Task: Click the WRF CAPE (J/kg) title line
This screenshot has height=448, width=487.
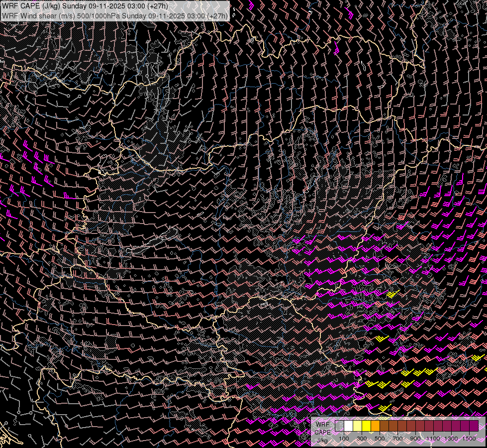Action: 85,6
